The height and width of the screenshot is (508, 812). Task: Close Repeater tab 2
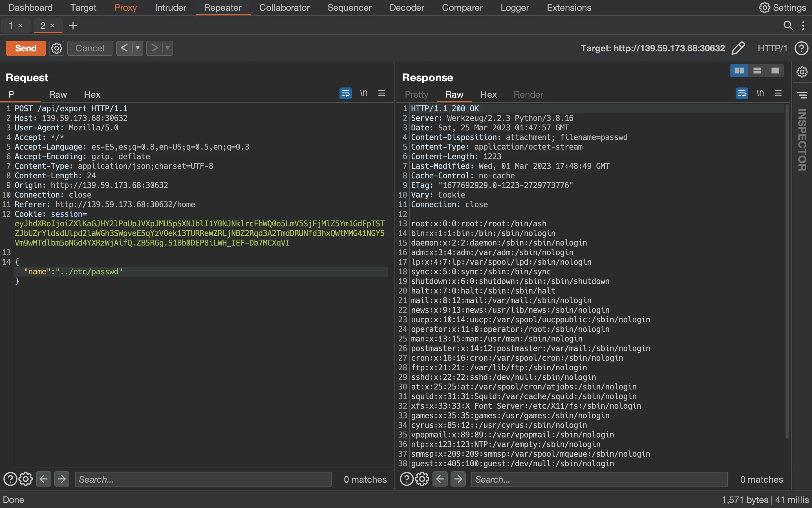click(x=52, y=25)
